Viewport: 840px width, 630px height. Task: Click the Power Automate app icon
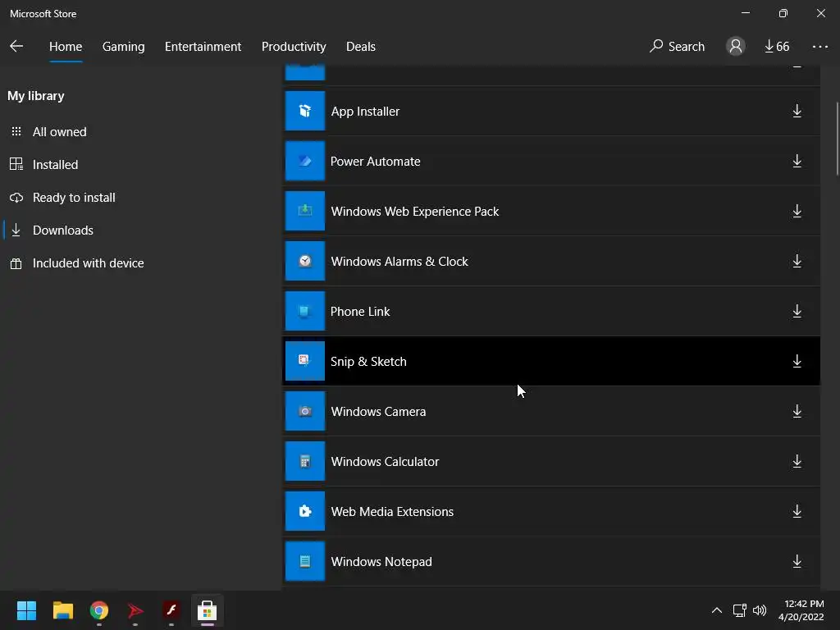click(x=305, y=161)
